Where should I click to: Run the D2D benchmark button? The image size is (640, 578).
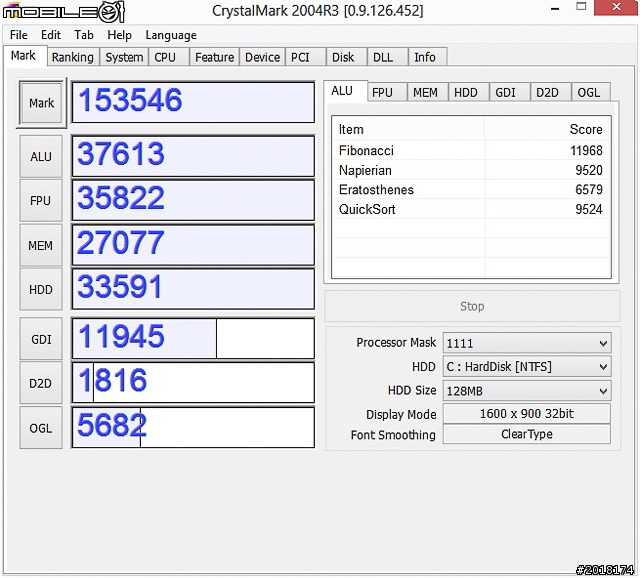41,384
